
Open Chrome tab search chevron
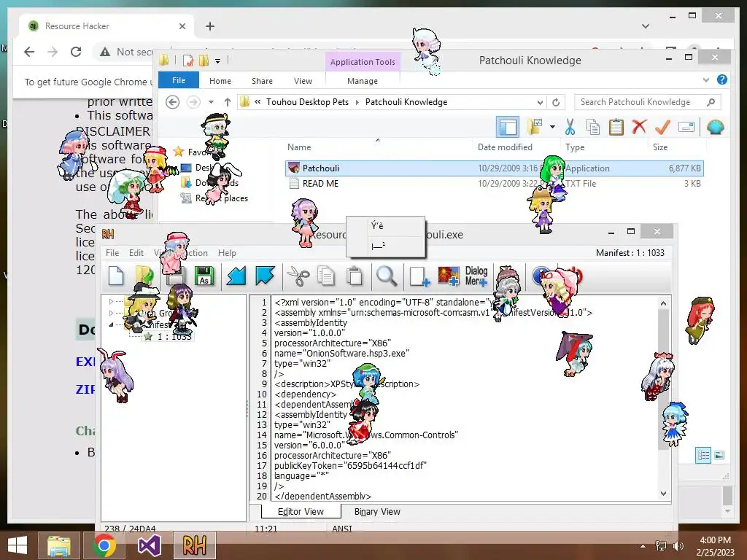646,26
